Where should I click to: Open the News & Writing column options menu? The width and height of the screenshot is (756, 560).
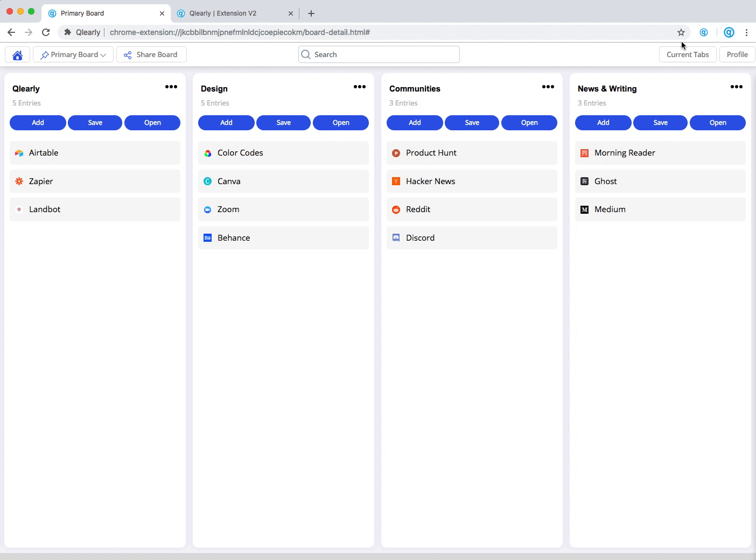coord(737,87)
